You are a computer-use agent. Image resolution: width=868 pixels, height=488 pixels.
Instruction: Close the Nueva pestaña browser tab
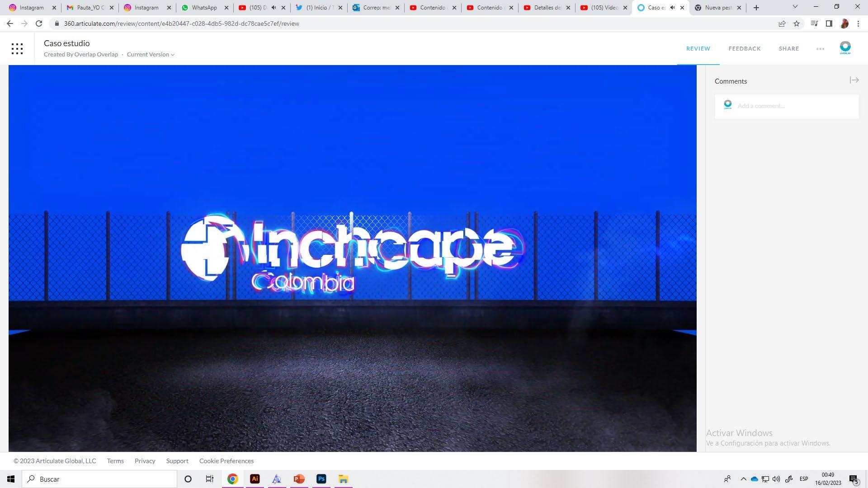[x=739, y=8]
